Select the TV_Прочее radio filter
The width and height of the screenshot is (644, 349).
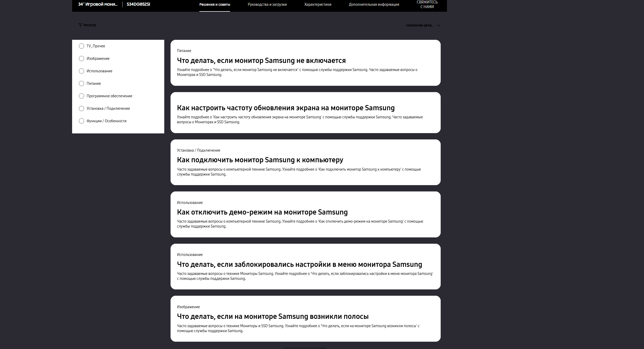pyautogui.click(x=81, y=46)
